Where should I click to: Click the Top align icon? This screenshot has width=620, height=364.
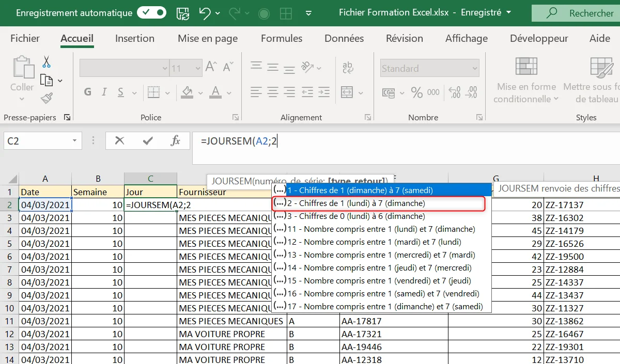point(256,66)
